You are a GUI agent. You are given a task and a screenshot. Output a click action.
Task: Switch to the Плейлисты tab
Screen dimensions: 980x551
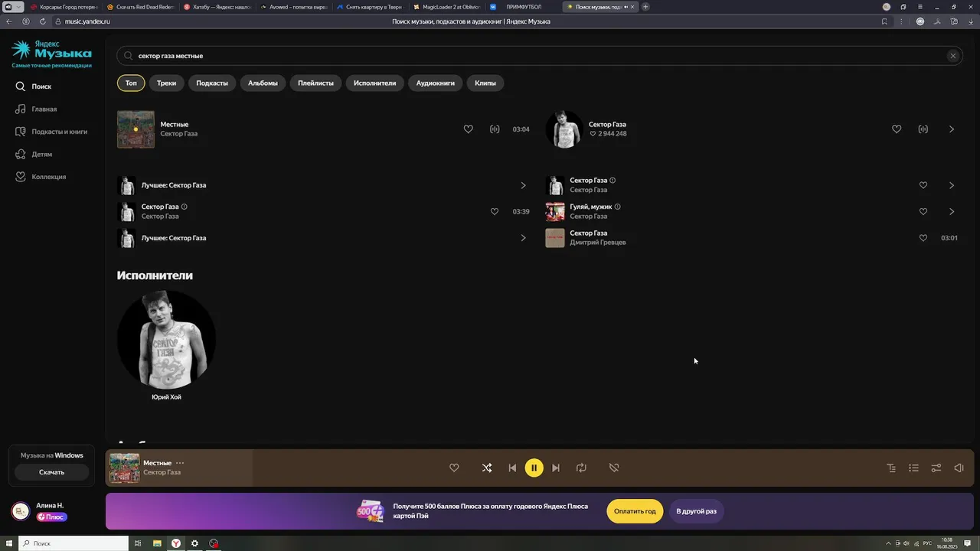(x=315, y=83)
